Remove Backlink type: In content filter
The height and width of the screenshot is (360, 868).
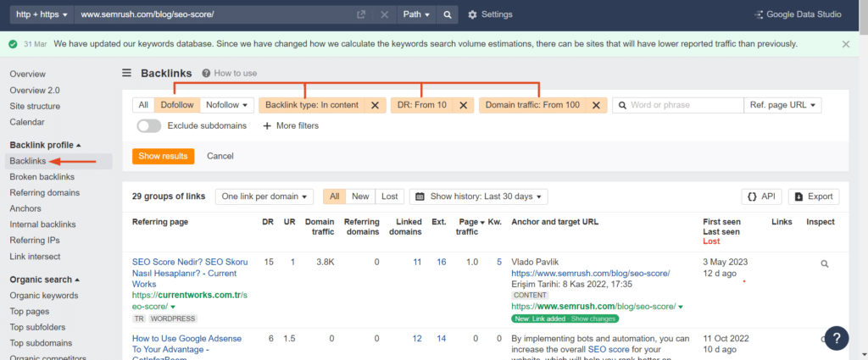(x=375, y=105)
